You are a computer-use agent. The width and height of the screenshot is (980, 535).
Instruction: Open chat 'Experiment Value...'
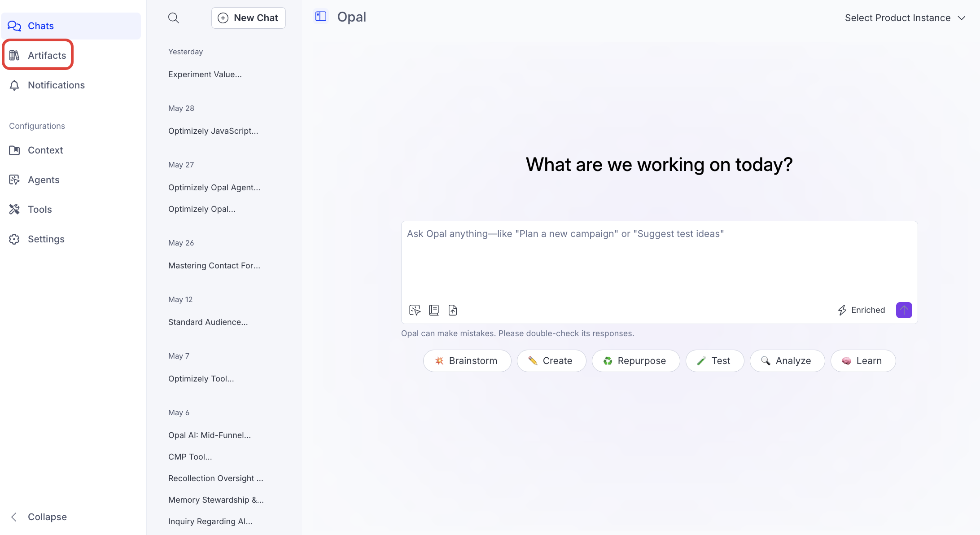click(x=205, y=75)
